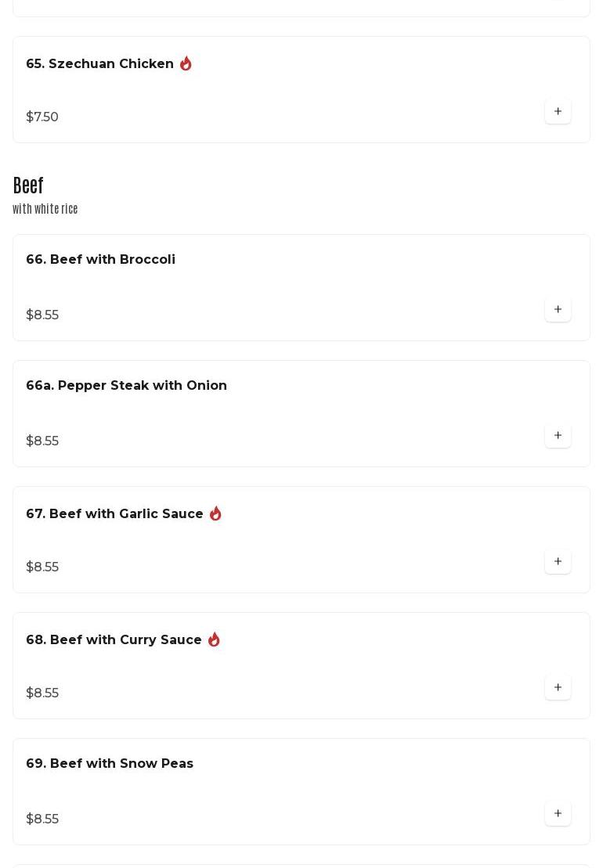Image resolution: width=603 pixels, height=868 pixels.
Task: Click the $8.55 price under Beef with Snow Peas
Action: (42, 819)
